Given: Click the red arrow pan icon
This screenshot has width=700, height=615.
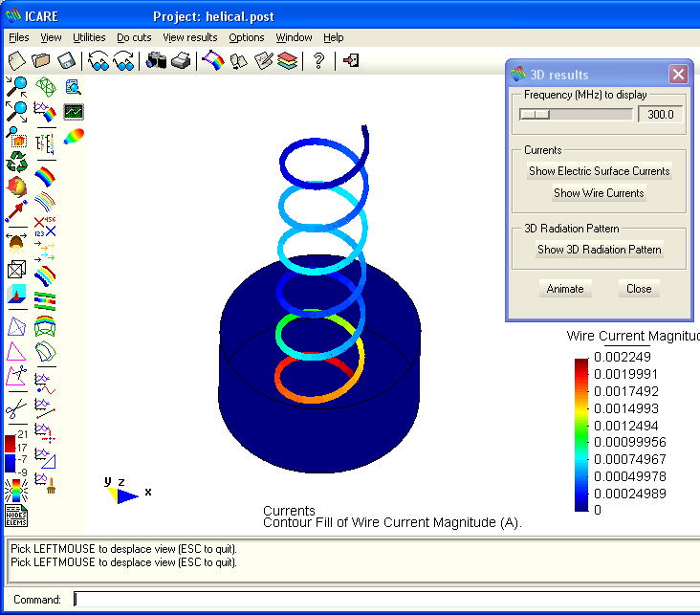Looking at the screenshot, I should [x=16, y=211].
